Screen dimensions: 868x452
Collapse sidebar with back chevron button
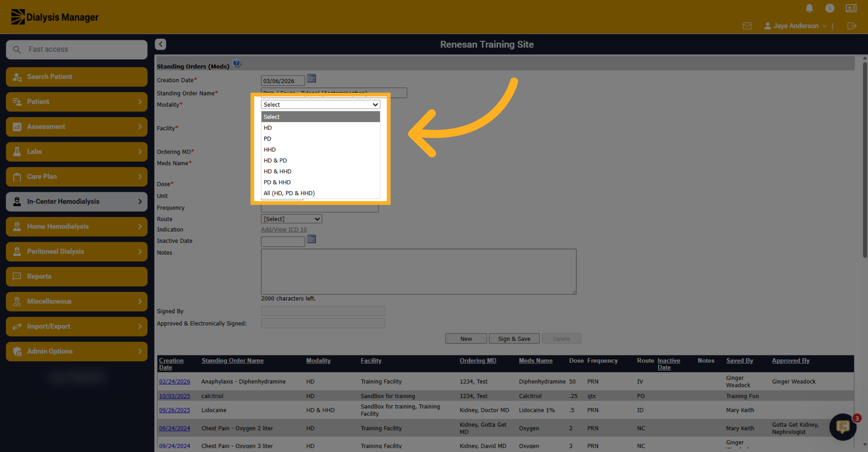[x=161, y=44]
